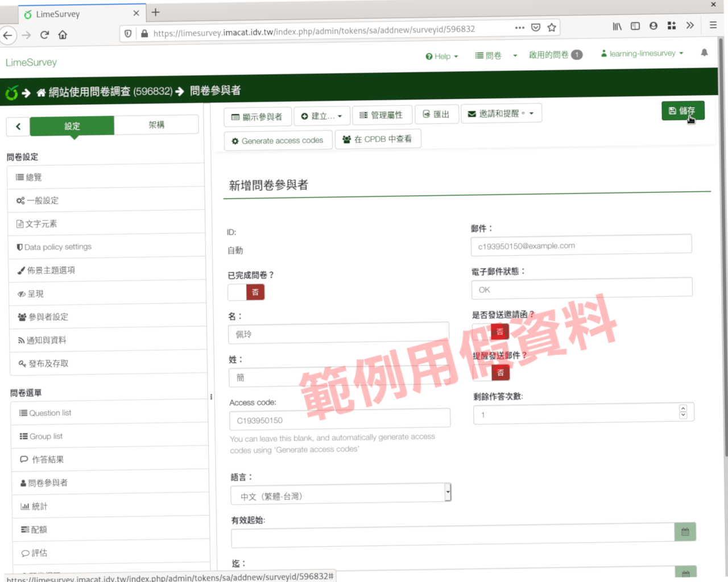
Task: Open Question list in sidebar
Action: (109, 413)
